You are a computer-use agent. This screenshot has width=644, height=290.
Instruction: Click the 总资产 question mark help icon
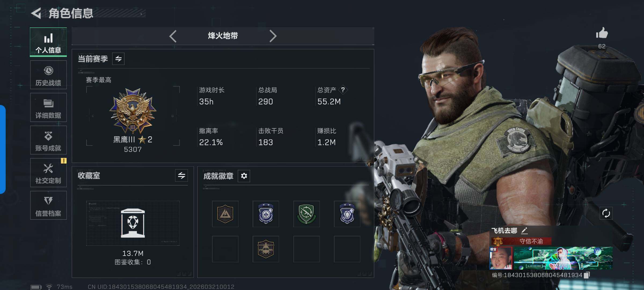(x=343, y=90)
